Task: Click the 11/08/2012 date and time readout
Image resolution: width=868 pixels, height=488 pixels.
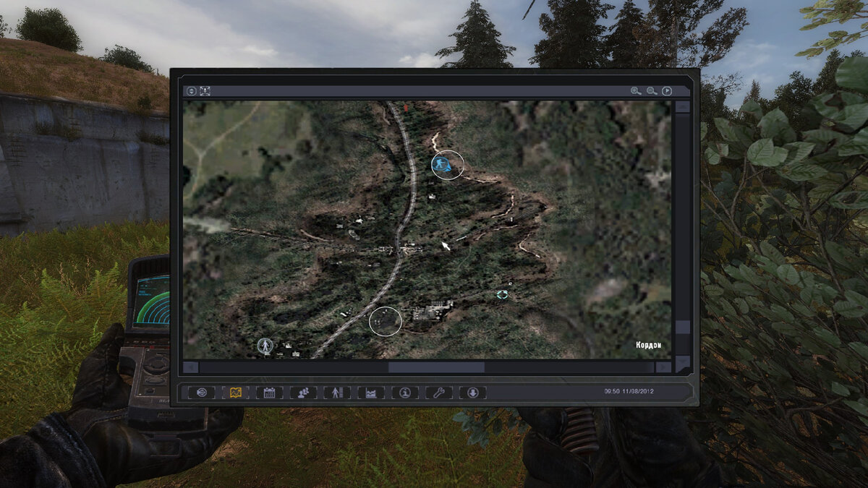Action: [629, 391]
